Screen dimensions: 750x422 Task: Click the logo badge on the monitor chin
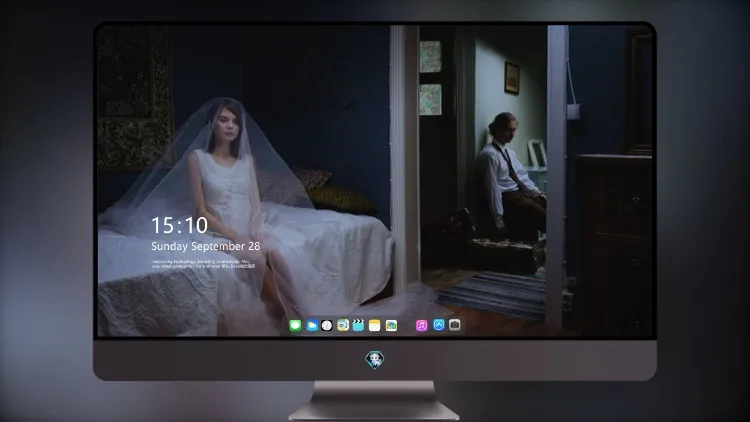(x=375, y=360)
